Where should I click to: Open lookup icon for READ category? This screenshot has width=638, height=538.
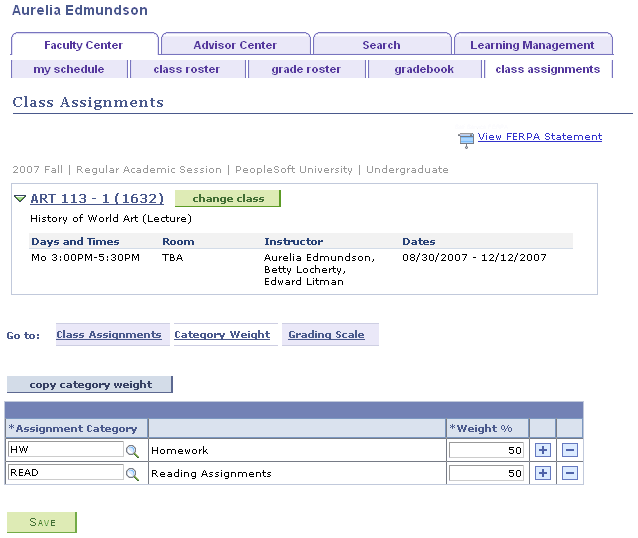coord(132,474)
